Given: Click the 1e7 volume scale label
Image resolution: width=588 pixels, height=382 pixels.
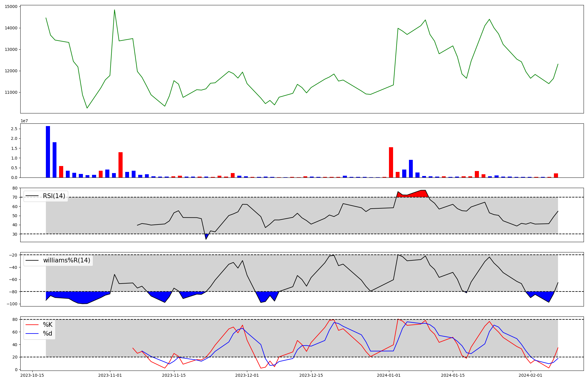Looking at the screenshot, I should pyautogui.click(x=24, y=121).
